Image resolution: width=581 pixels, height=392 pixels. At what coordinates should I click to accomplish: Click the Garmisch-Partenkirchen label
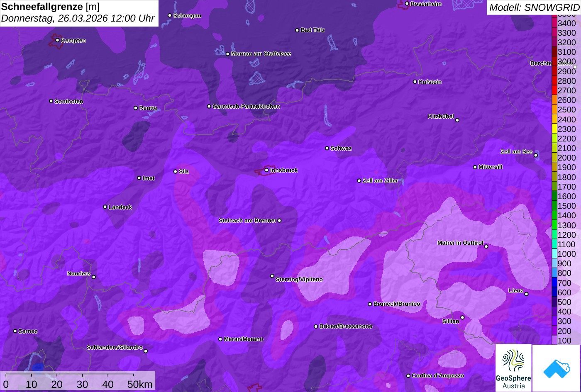[246, 107]
